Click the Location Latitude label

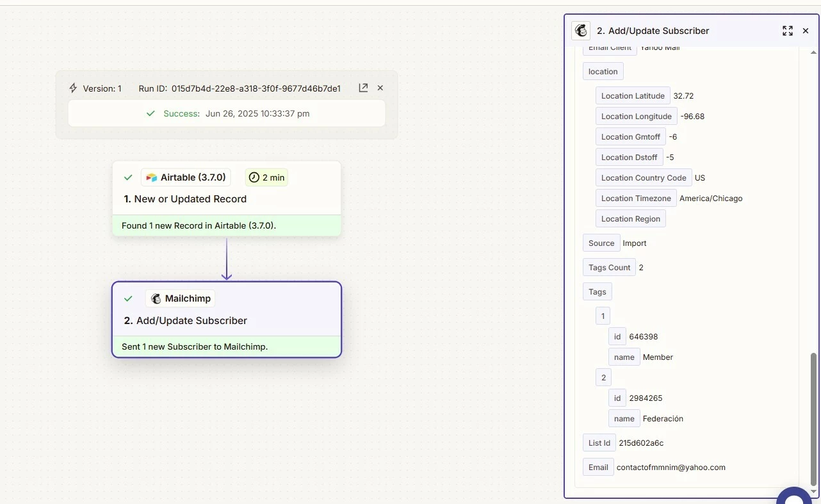(633, 95)
